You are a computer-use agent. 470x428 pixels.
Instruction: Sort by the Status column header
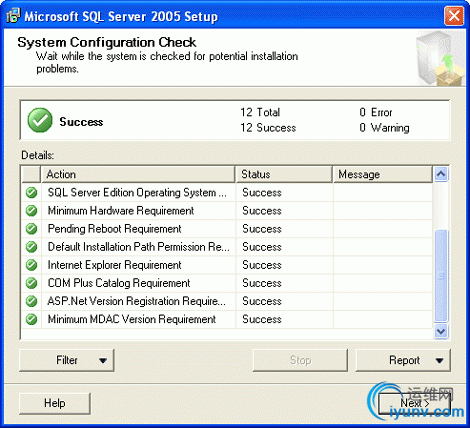coord(284,174)
